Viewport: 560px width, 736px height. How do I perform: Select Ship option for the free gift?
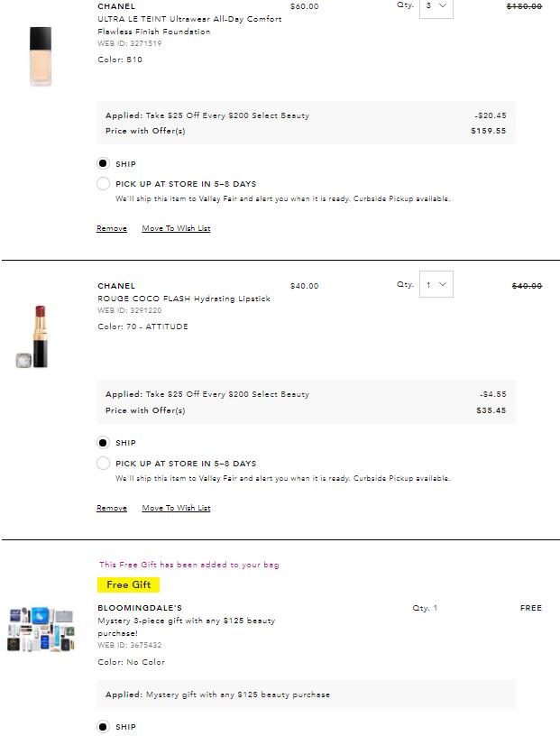[103, 727]
